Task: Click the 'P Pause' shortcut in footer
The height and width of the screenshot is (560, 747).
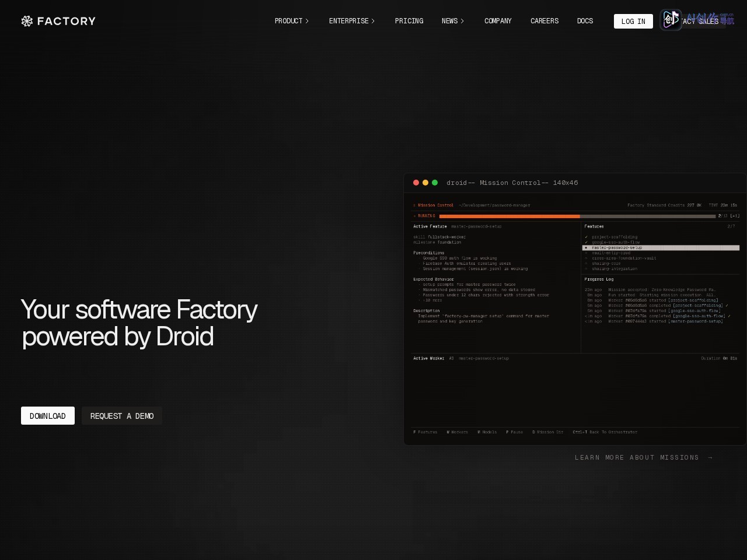Action: tap(515, 432)
